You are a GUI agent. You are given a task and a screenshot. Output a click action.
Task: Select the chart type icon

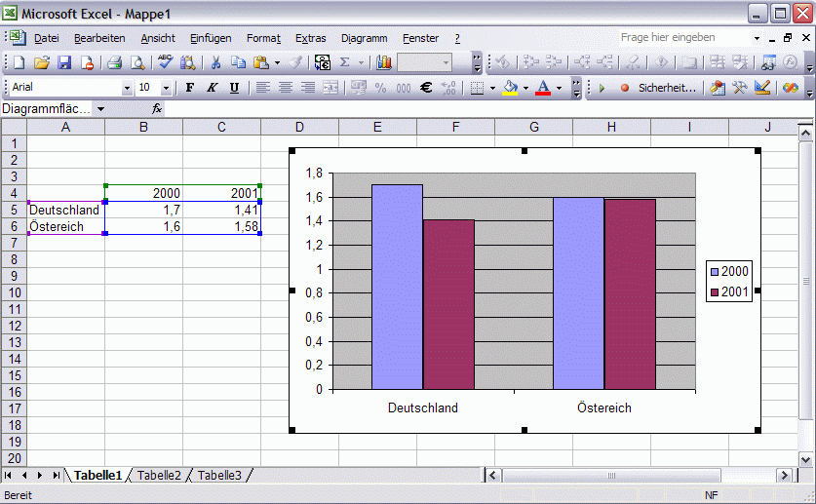[384, 63]
